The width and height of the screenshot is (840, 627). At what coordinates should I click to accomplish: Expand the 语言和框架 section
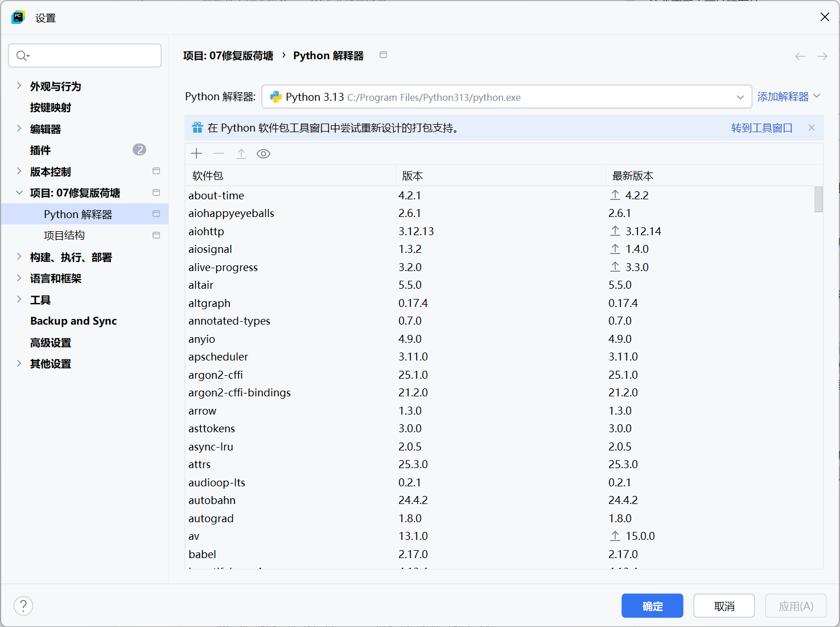(x=19, y=278)
